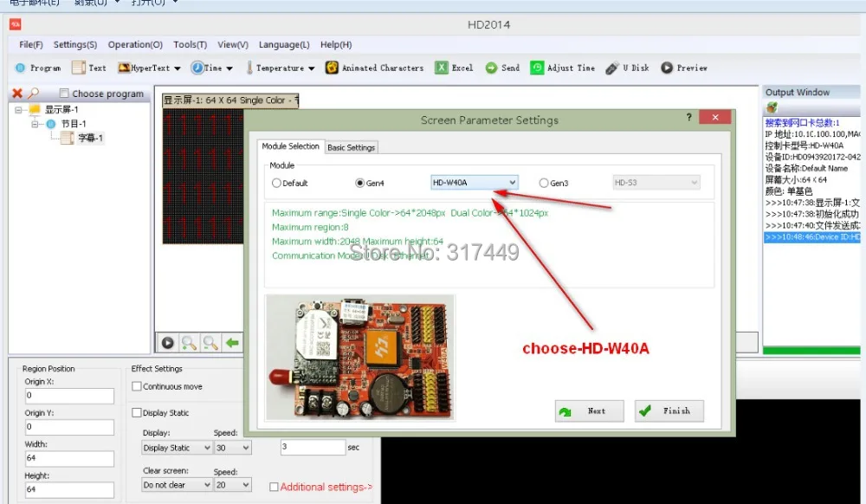
Task: Click the Time clock icon
Action: 197,68
